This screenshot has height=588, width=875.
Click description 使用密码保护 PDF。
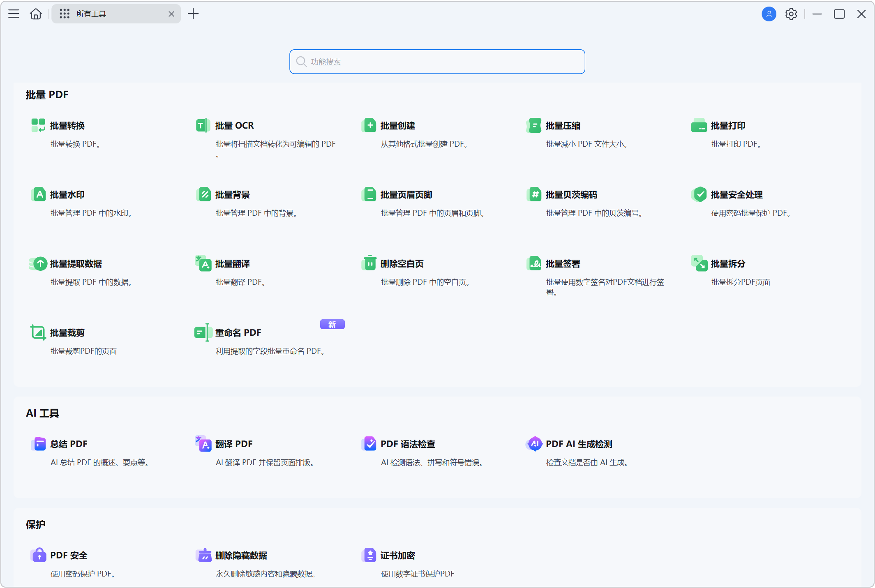pos(83,574)
